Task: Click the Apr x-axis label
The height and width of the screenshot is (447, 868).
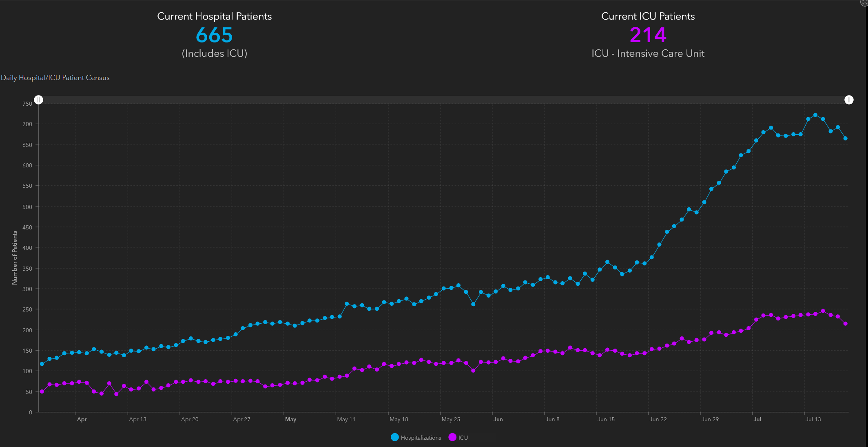Action: click(82, 419)
